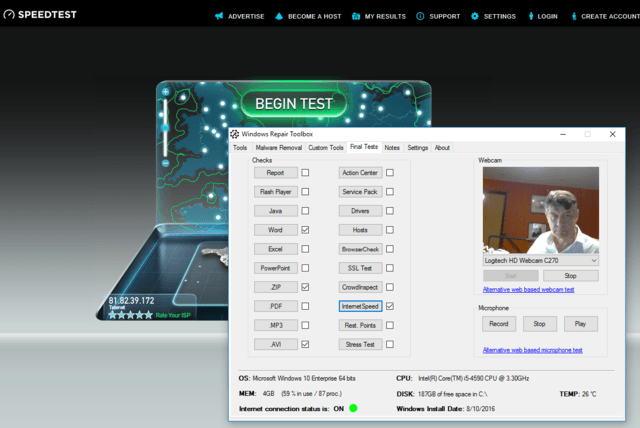Click the Flash Player button
640x428 pixels.
pos(276,192)
